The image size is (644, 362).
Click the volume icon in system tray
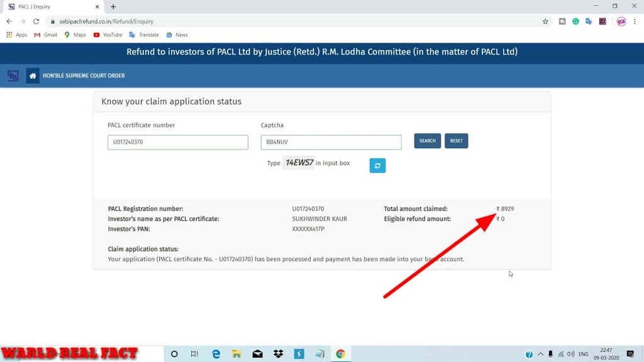(x=571, y=354)
